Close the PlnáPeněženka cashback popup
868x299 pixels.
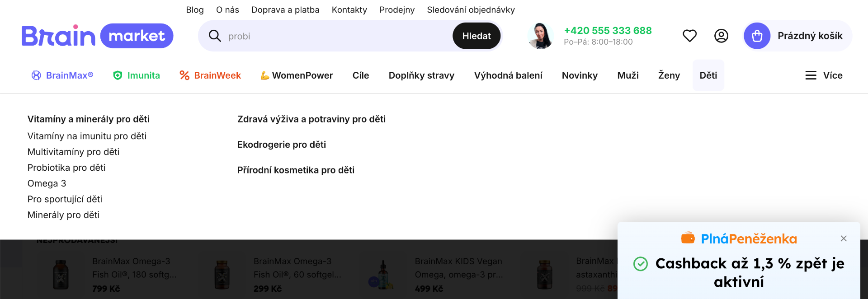[844, 238]
